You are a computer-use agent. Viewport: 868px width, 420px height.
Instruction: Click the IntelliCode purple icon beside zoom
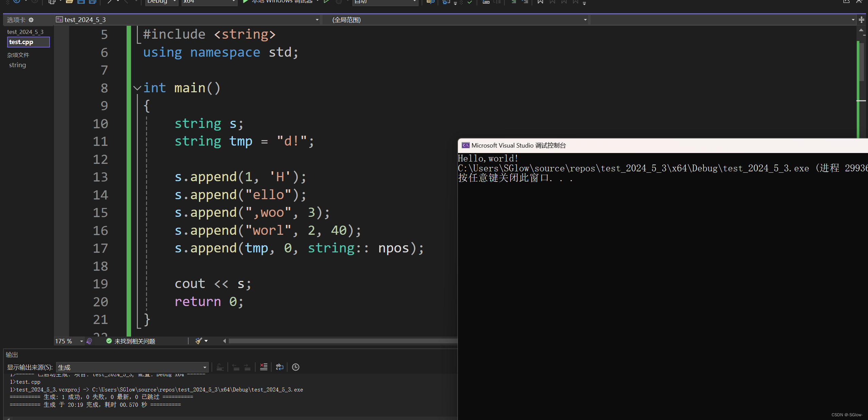(x=89, y=341)
